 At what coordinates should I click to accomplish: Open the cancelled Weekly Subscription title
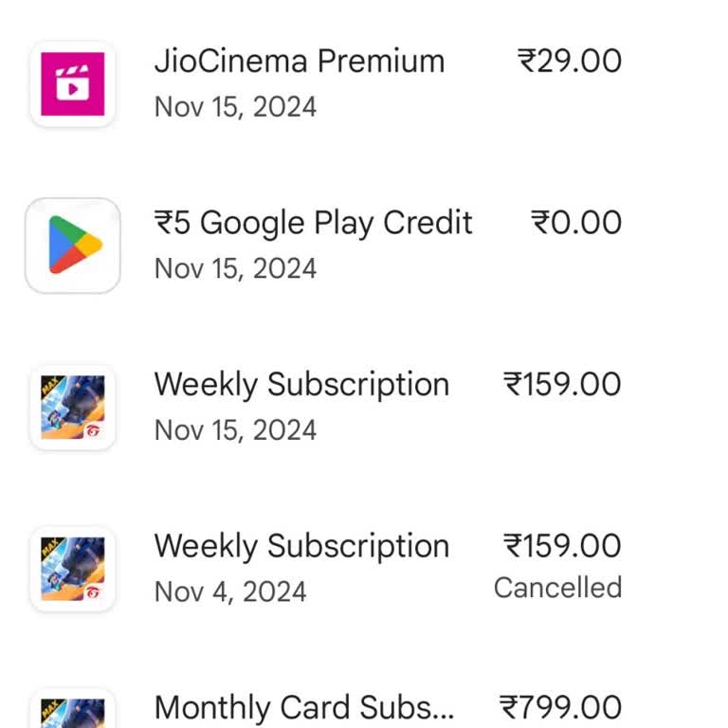tap(301, 546)
